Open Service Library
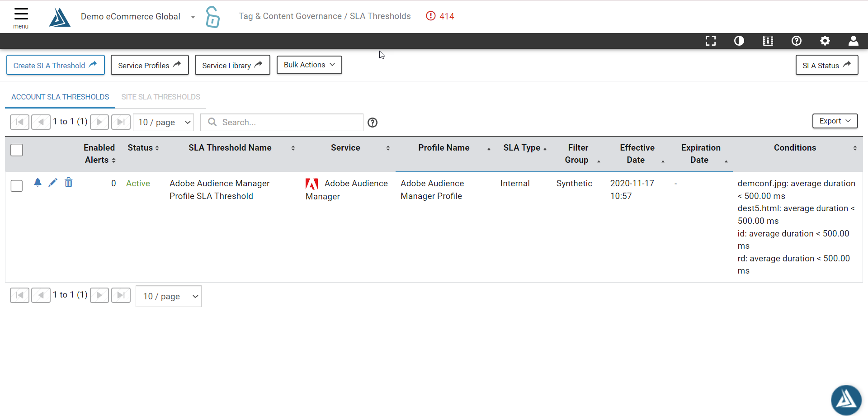 pyautogui.click(x=232, y=65)
